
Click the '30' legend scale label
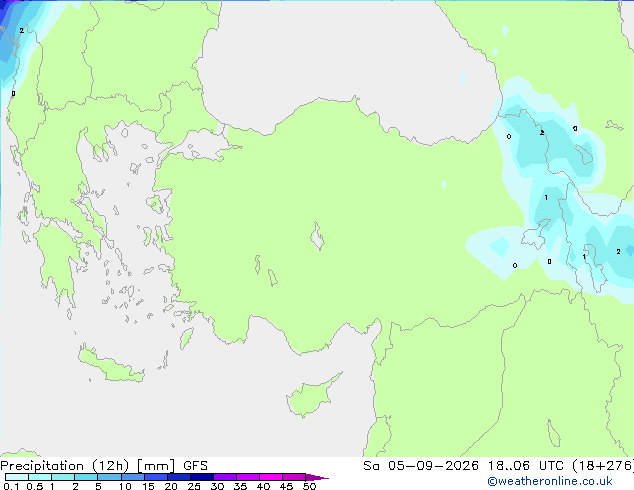pyautogui.click(x=217, y=486)
